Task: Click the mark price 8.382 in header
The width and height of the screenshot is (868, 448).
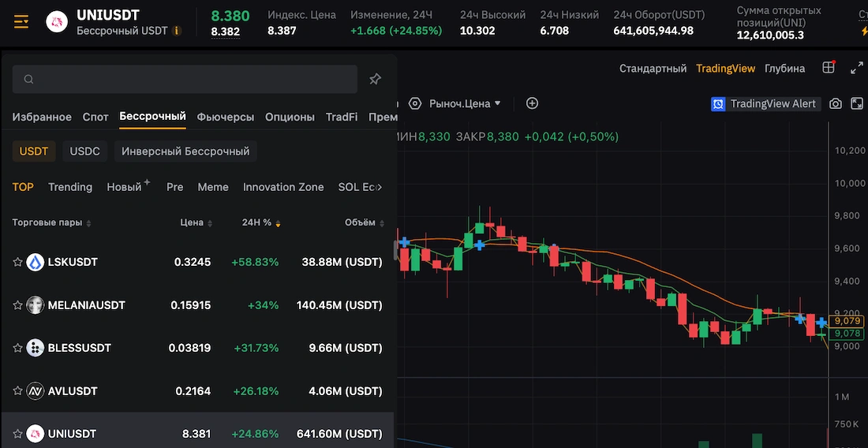Action: point(226,32)
